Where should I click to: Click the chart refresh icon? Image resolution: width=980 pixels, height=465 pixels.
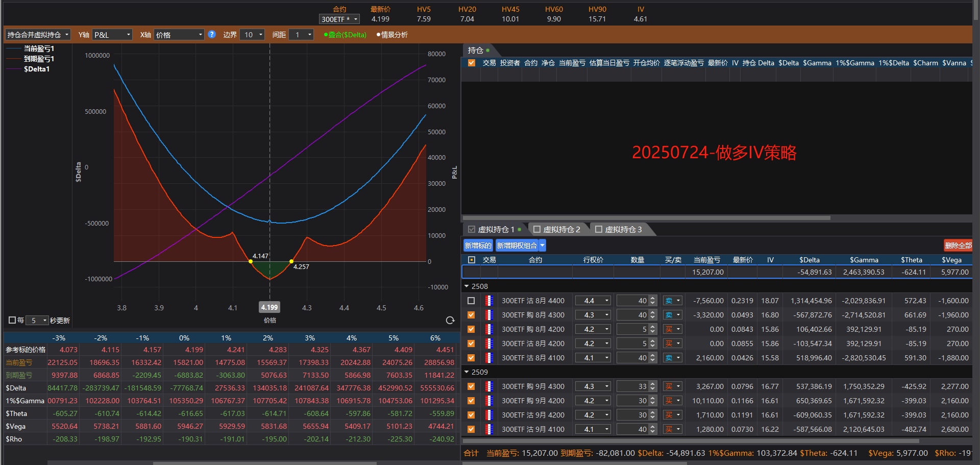(450, 321)
